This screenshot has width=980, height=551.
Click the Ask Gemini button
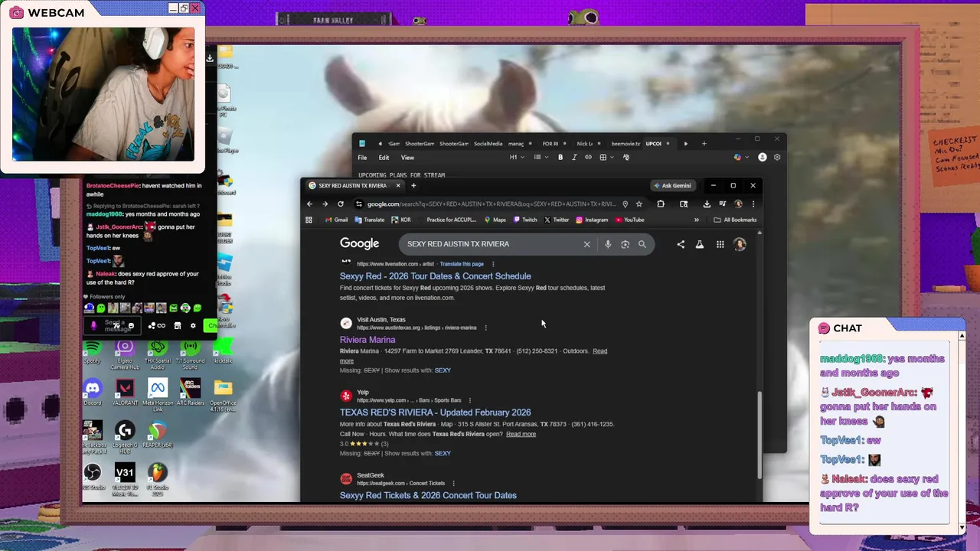tap(673, 185)
